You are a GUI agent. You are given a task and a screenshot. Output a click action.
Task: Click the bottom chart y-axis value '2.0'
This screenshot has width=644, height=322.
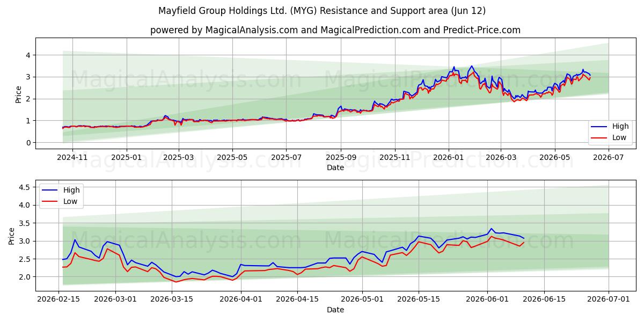click(25, 277)
